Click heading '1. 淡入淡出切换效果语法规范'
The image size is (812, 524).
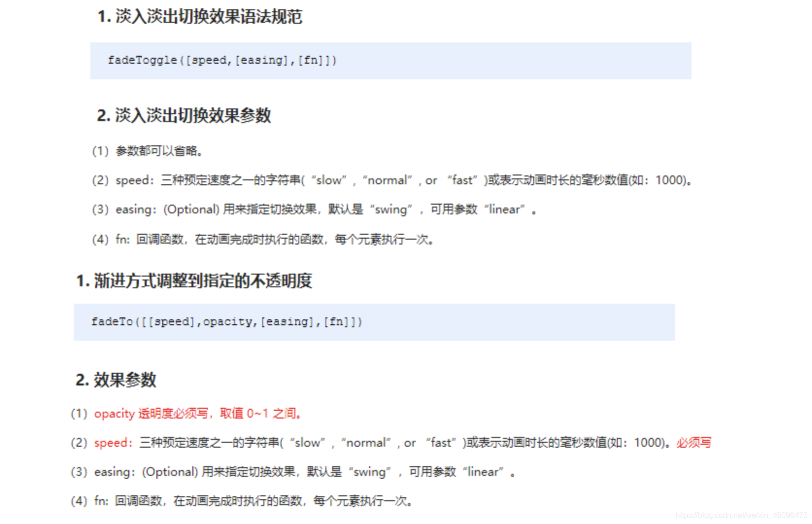[200, 17]
